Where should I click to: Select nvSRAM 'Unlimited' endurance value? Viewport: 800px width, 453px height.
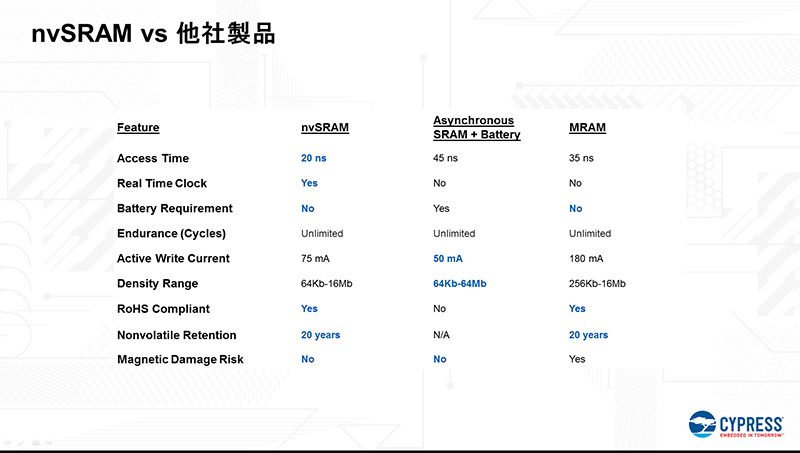322,233
